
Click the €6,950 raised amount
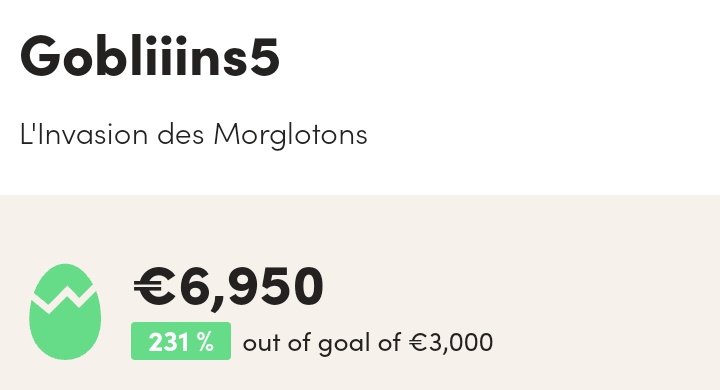(x=228, y=288)
